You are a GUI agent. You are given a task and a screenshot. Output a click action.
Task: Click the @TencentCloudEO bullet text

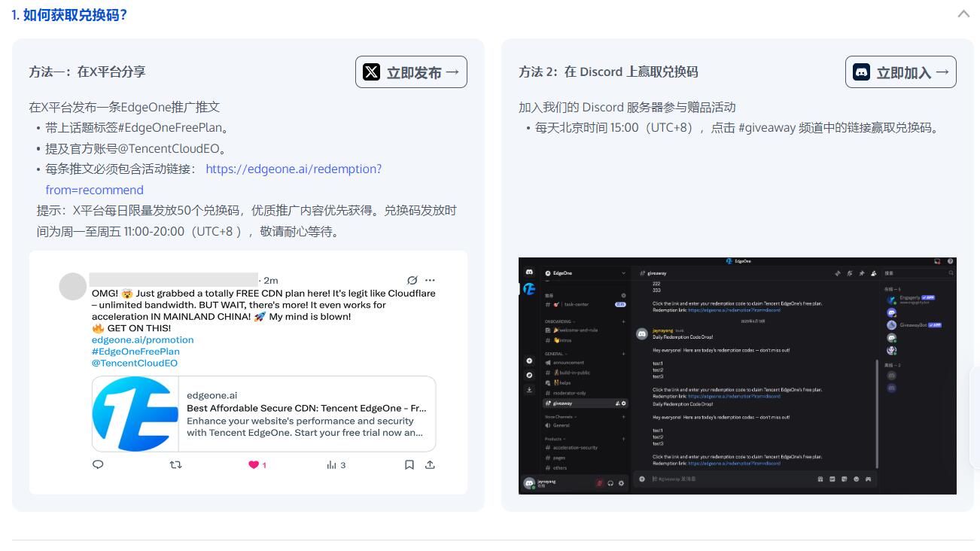click(x=135, y=148)
